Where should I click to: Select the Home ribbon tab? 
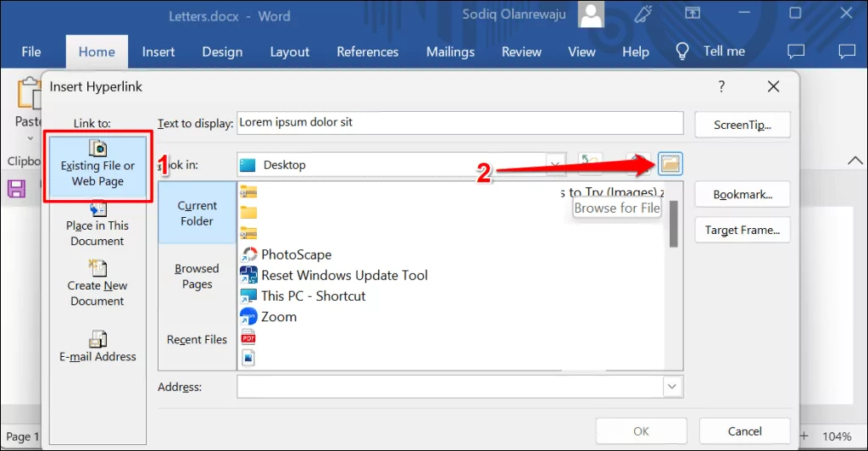tap(97, 52)
